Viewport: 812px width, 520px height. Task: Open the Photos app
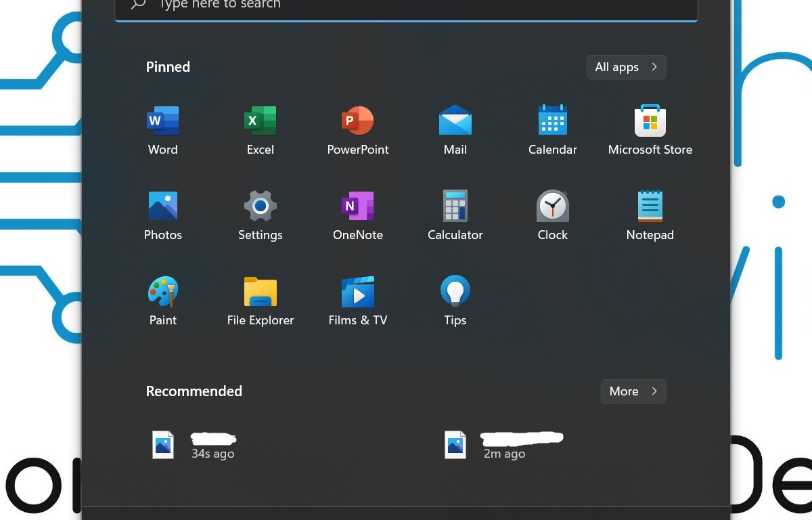point(162,215)
